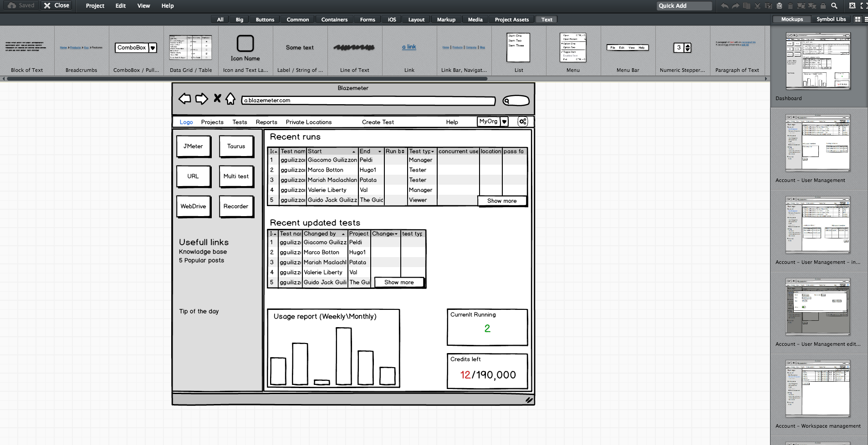
Task: Switch navigator to grid thumbnail view
Action: 858,19
